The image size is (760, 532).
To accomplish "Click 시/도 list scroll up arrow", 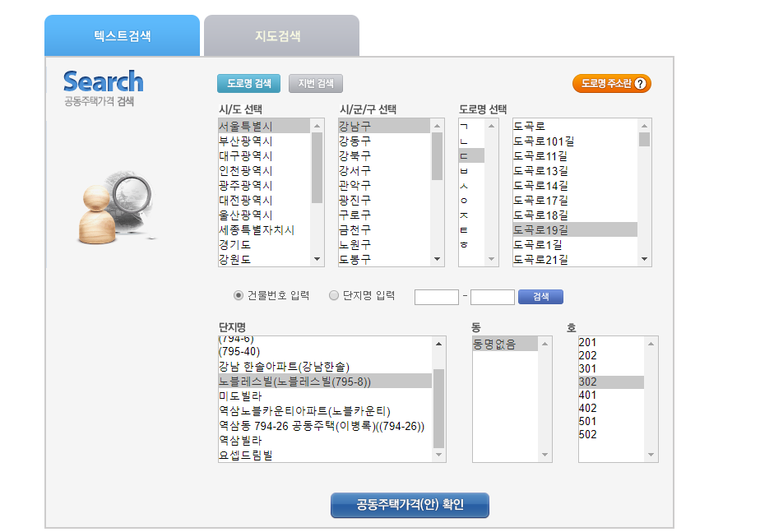I will (317, 126).
